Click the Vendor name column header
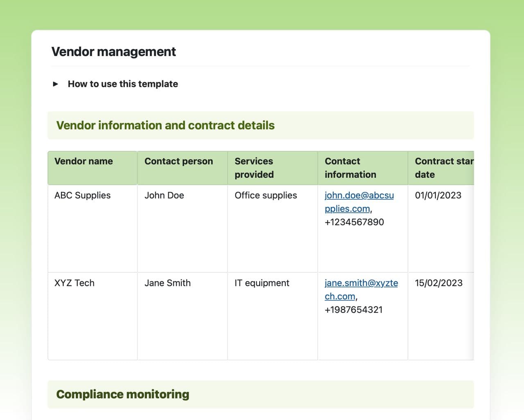This screenshot has width=524, height=420. coord(84,161)
